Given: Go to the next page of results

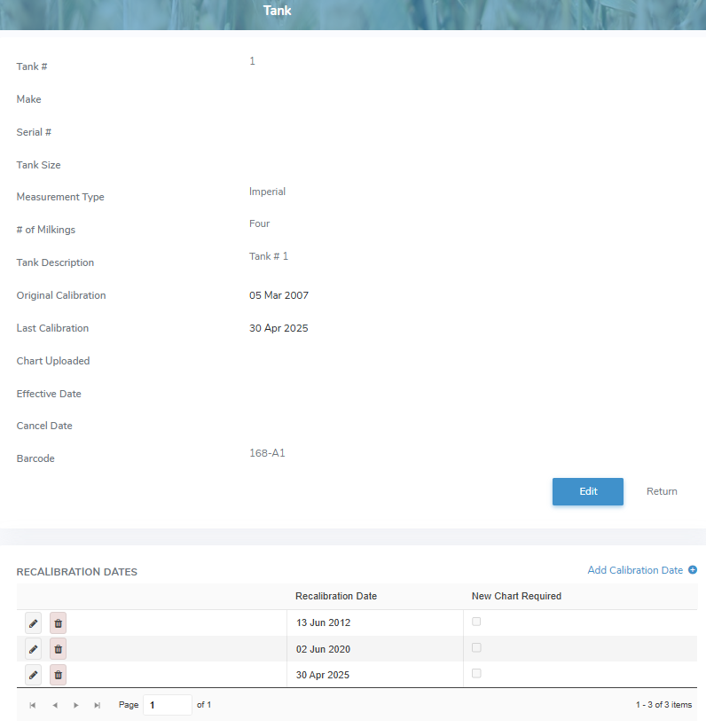Looking at the screenshot, I should pyautogui.click(x=75, y=705).
